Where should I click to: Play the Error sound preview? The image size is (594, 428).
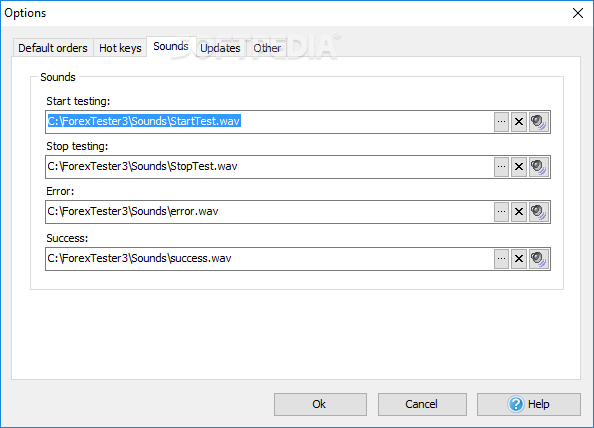pos(539,212)
